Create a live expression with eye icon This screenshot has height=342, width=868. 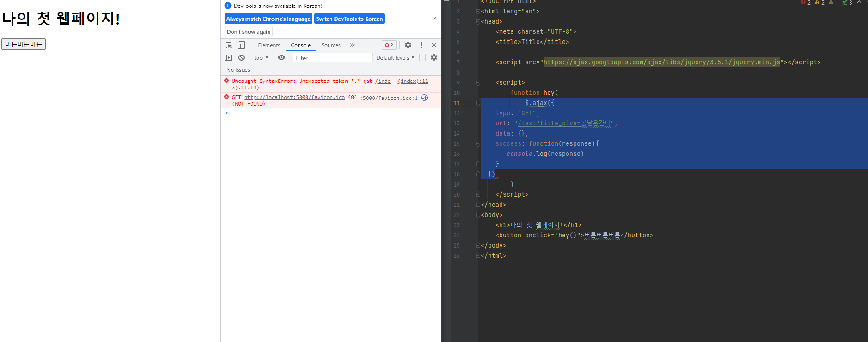tap(281, 57)
